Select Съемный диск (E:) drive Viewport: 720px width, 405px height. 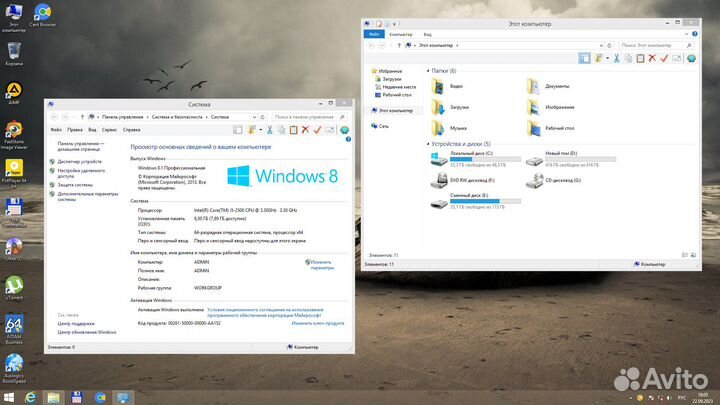pos(476,201)
